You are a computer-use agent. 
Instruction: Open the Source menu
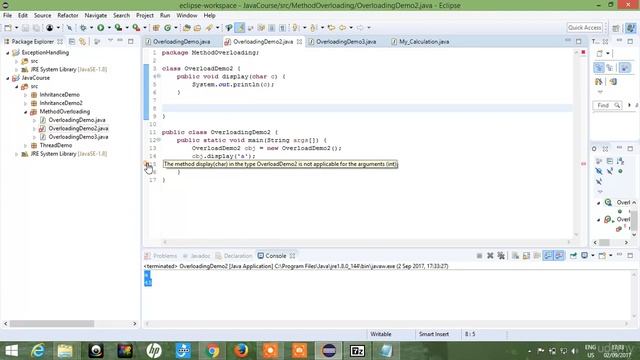click(42, 16)
